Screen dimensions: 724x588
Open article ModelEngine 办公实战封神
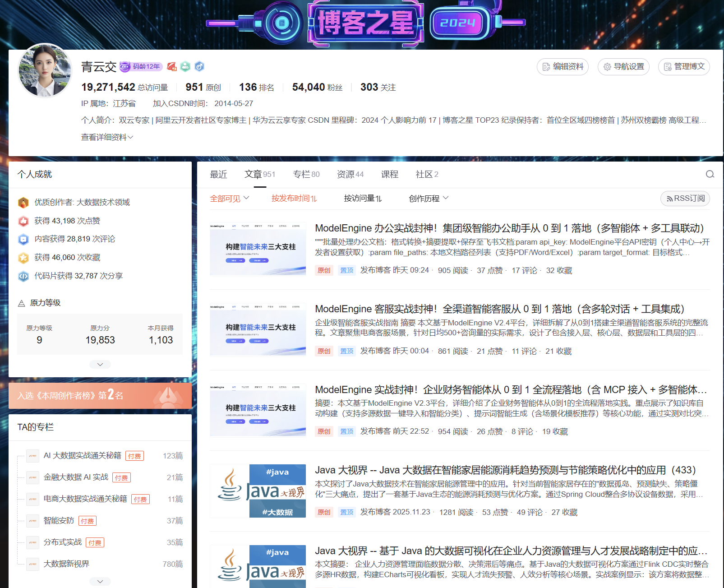point(510,228)
